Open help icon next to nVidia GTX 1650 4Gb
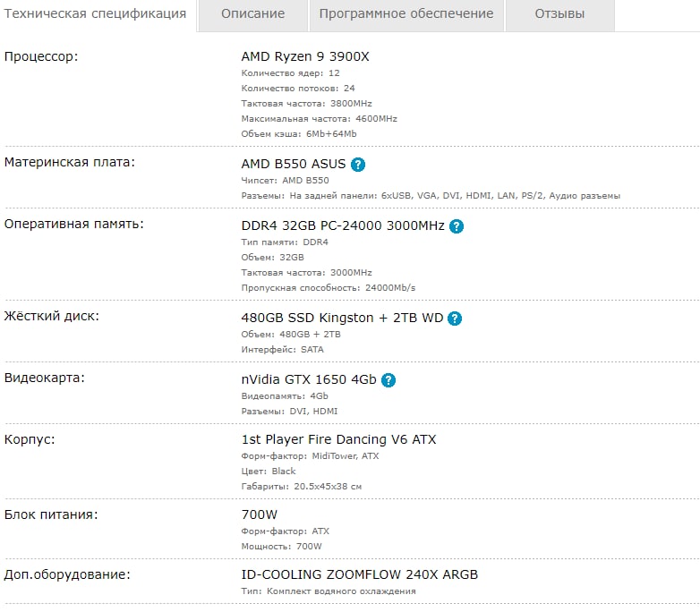Viewport: 700px width, 612px height. tap(388, 380)
